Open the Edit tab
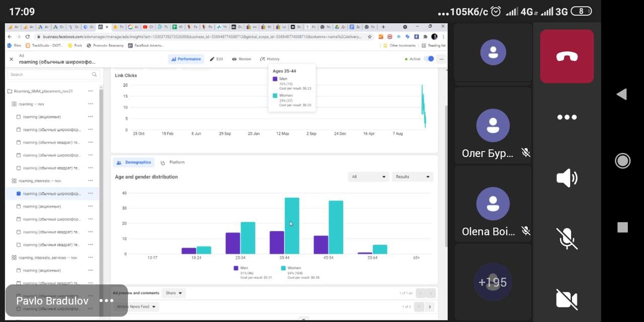The height and width of the screenshot is (322, 644). click(216, 59)
